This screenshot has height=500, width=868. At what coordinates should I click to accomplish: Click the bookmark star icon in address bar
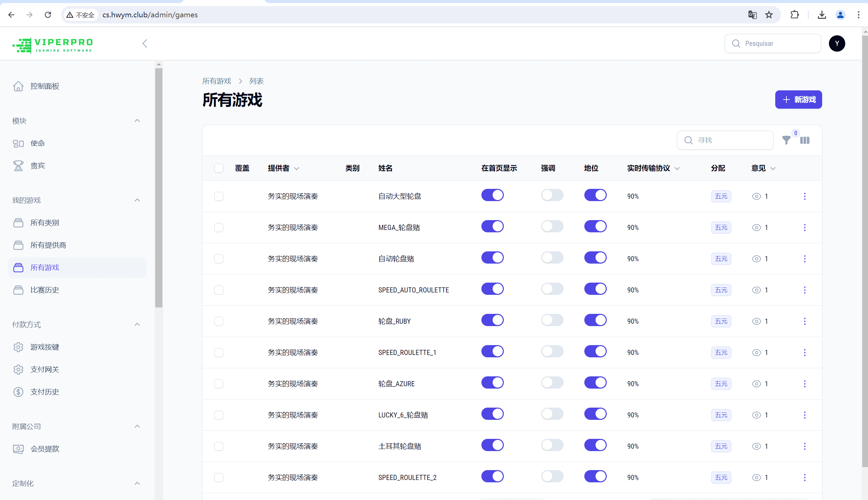pyautogui.click(x=769, y=15)
